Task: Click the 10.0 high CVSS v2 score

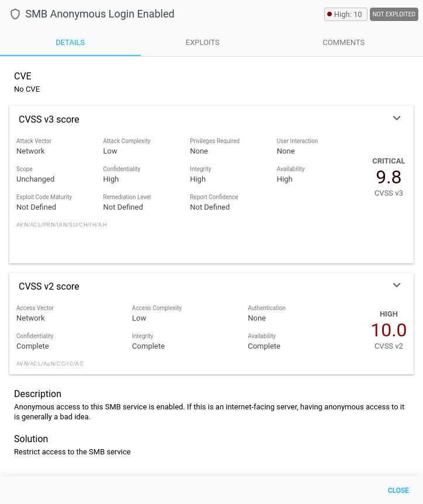Action: click(389, 331)
